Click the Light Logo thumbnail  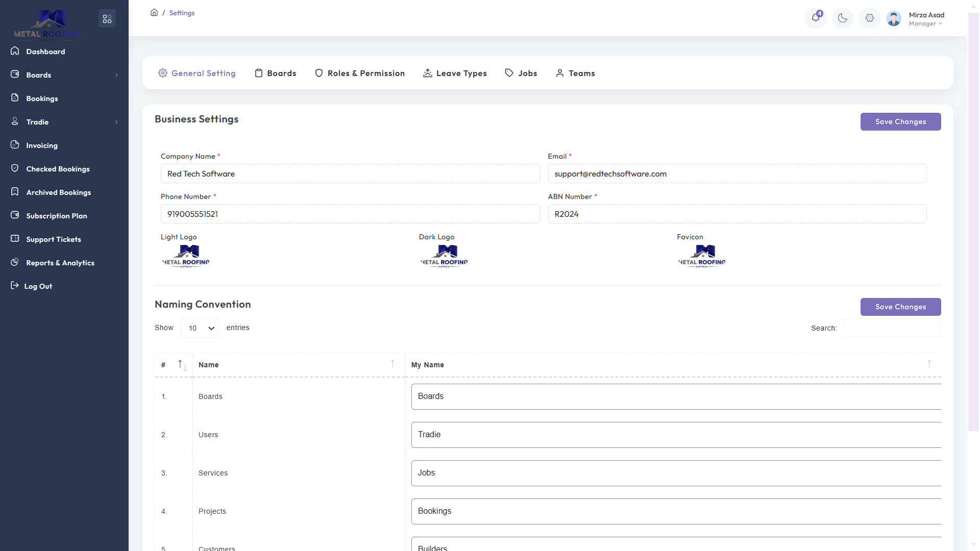click(x=186, y=256)
